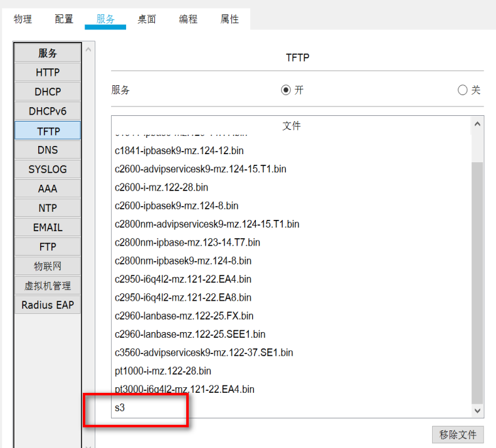
Task: Select Radius EAP service
Action: 48,305
